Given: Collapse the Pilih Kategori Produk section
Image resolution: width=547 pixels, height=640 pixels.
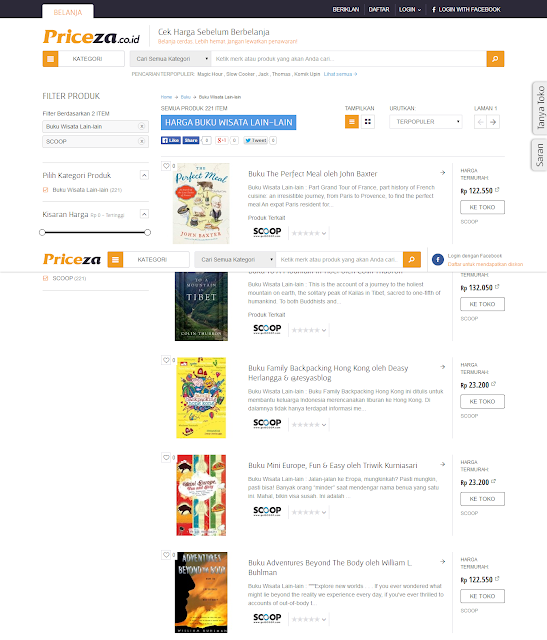Looking at the screenshot, I should tap(144, 175).
